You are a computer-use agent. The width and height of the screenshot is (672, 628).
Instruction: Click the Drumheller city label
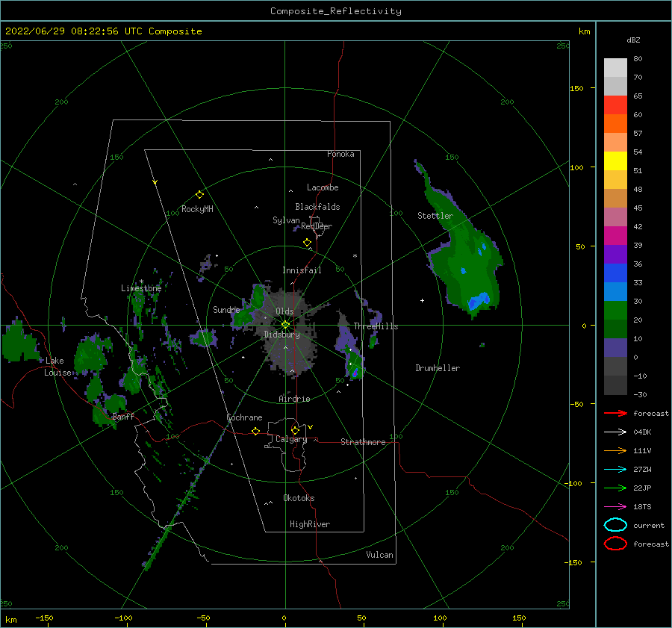coord(438,368)
